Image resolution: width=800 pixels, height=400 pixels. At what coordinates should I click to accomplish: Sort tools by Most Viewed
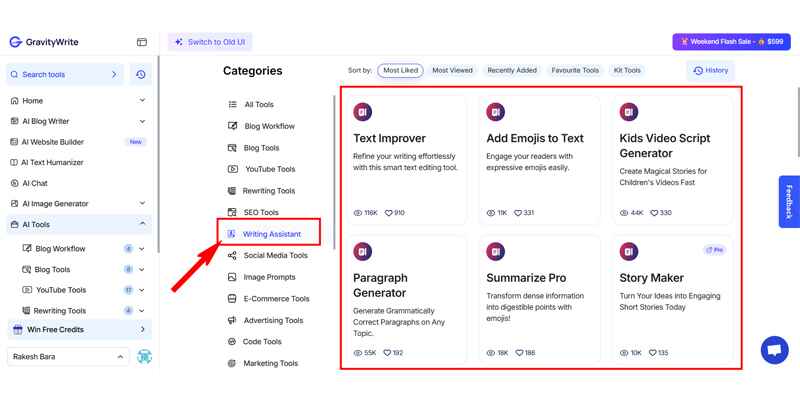click(x=453, y=70)
